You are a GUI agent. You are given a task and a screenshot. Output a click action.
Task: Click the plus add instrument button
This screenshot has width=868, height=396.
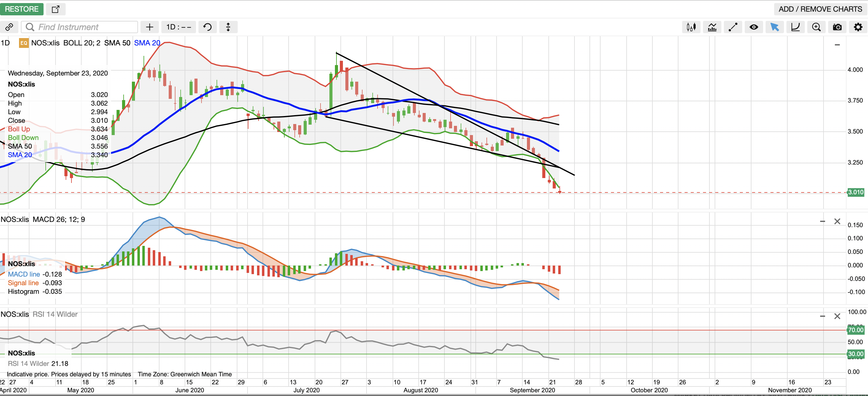(x=150, y=27)
